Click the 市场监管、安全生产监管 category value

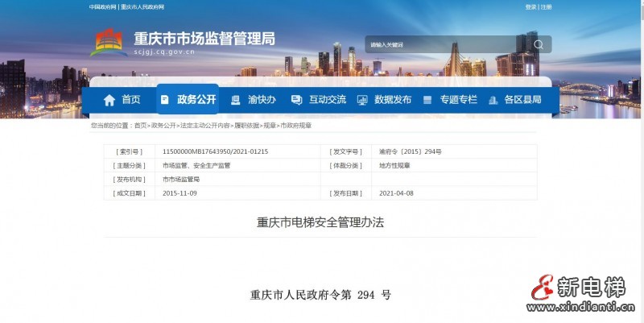pyautogui.click(x=196, y=166)
